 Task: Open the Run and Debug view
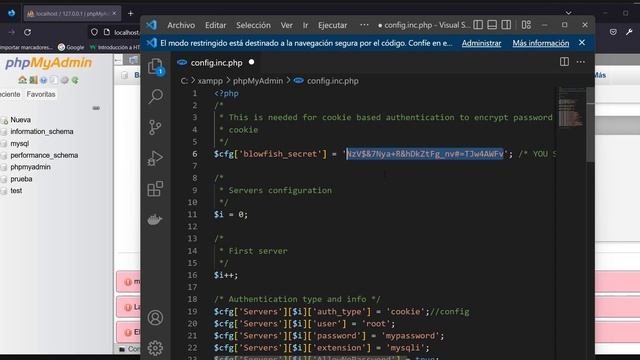[155, 158]
